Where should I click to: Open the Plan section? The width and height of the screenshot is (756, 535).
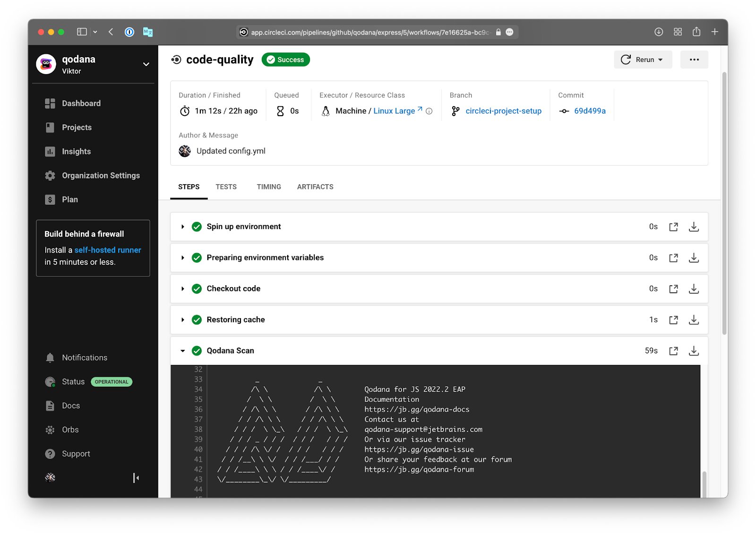[x=69, y=199]
